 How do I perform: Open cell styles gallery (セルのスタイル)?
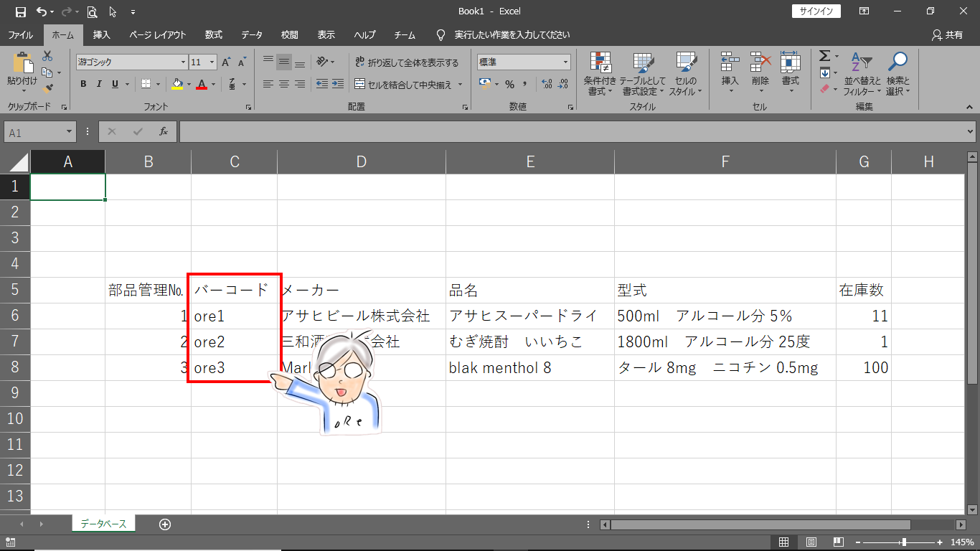point(685,73)
